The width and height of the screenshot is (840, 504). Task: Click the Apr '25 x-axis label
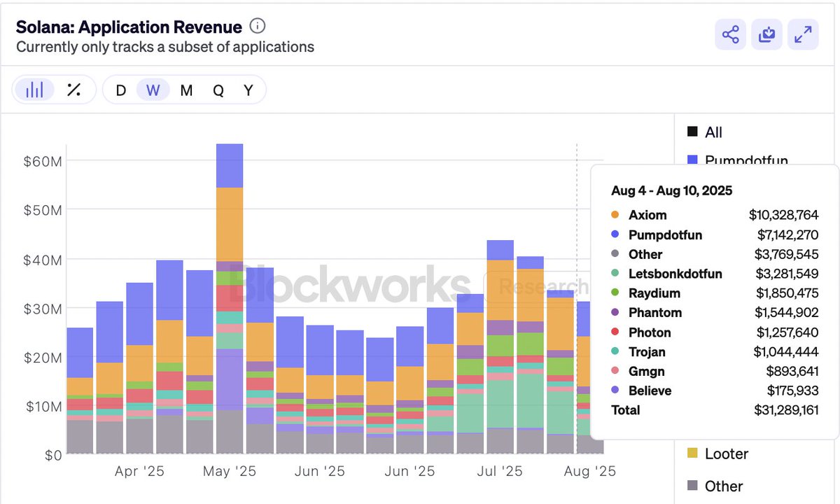139,471
